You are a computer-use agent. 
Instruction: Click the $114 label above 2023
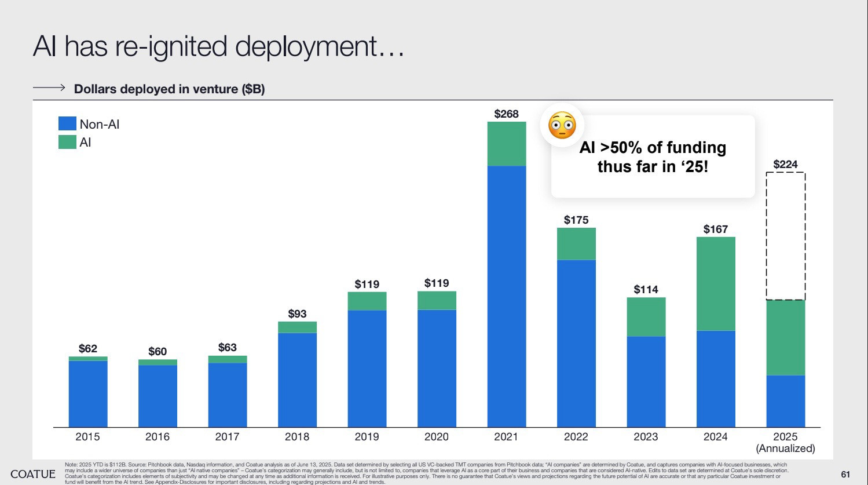(646, 290)
